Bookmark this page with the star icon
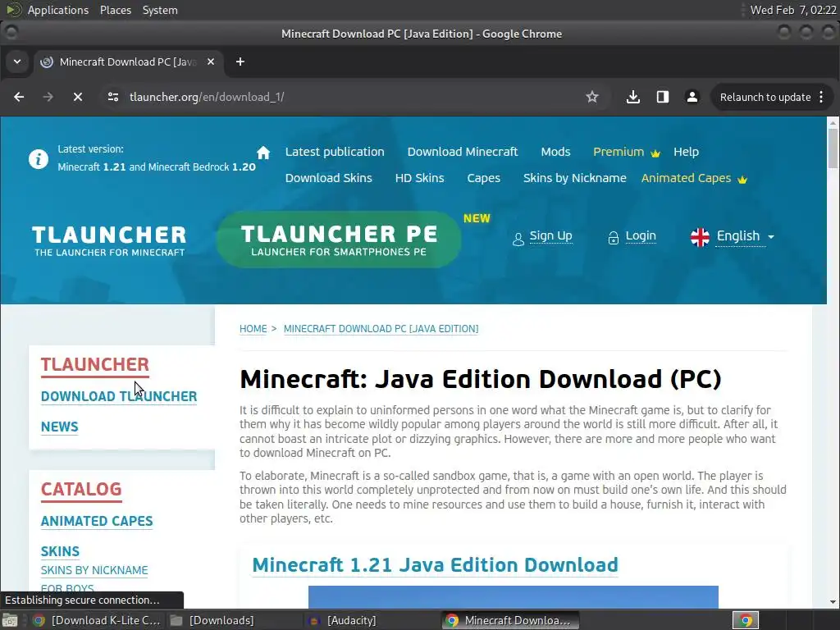 coord(592,97)
